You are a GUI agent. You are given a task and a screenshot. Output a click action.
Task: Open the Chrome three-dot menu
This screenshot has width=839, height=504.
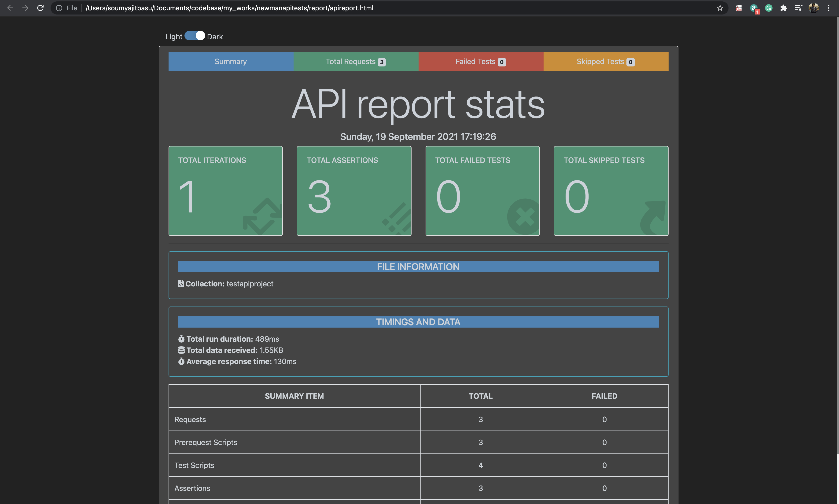829,8
